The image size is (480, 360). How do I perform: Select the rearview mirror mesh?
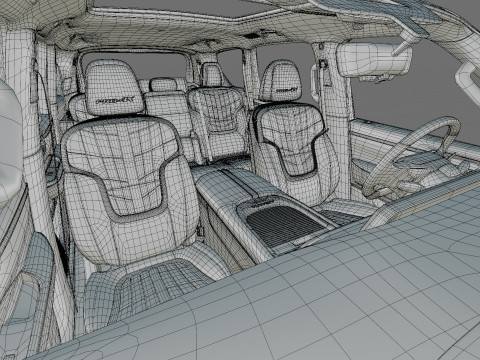coord(374,60)
